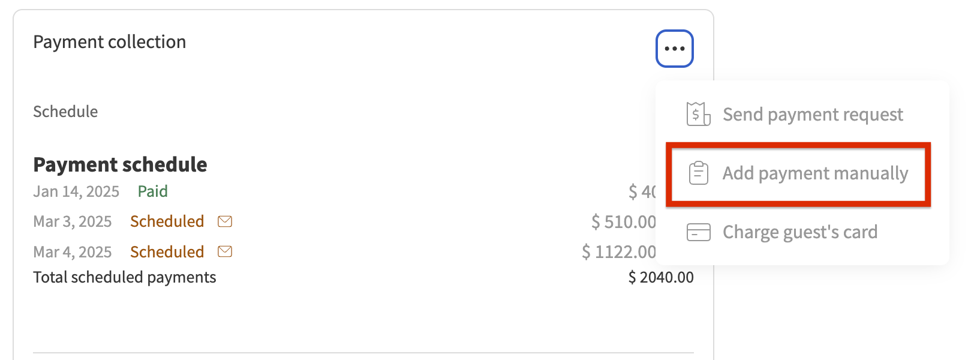
Task: Click the Payment collection card title
Action: point(110,42)
